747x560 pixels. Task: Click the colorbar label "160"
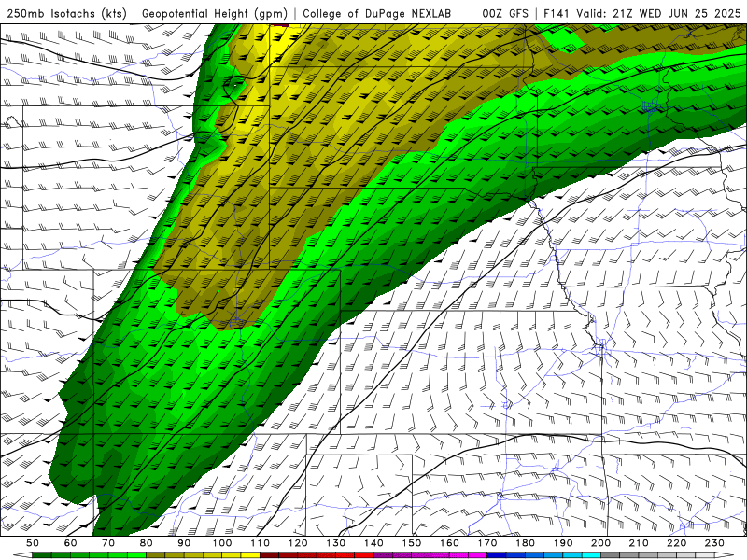coord(449,543)
